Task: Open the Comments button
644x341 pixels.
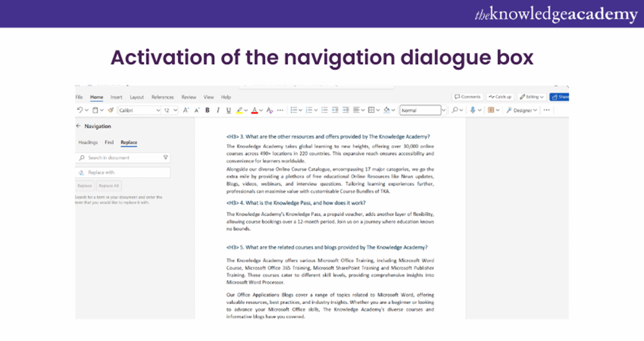Action: (467, 97)
